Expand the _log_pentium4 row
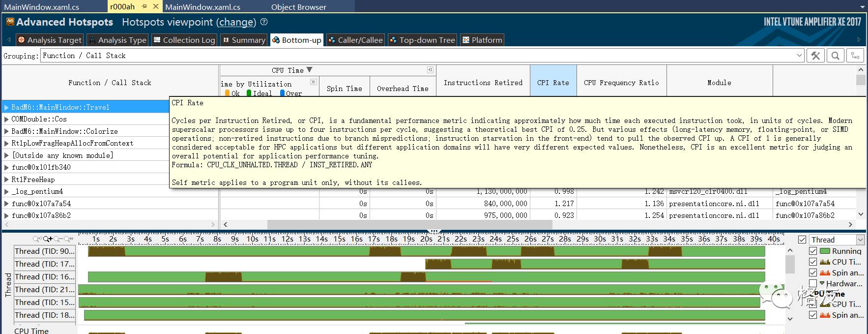The height and width of the screenshot is (334, 868). (6, 191)
